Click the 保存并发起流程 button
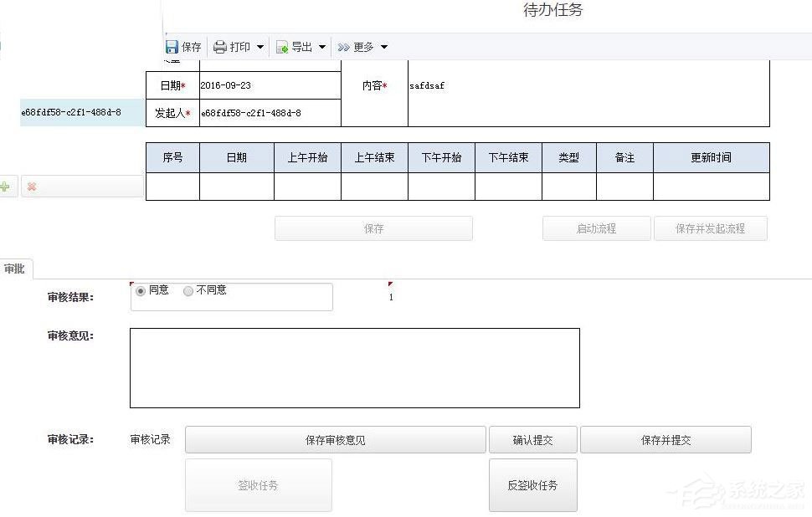 pos(711,228)
